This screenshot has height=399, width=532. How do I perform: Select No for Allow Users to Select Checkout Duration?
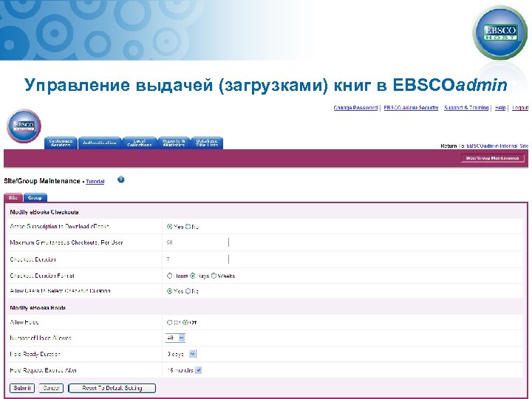click(x=188, y=291)
